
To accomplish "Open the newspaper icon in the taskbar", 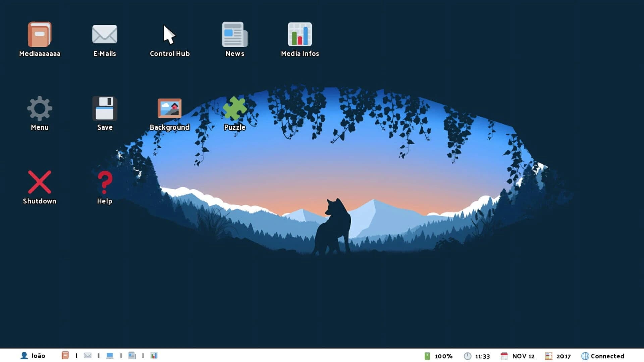I will point(132,355).
